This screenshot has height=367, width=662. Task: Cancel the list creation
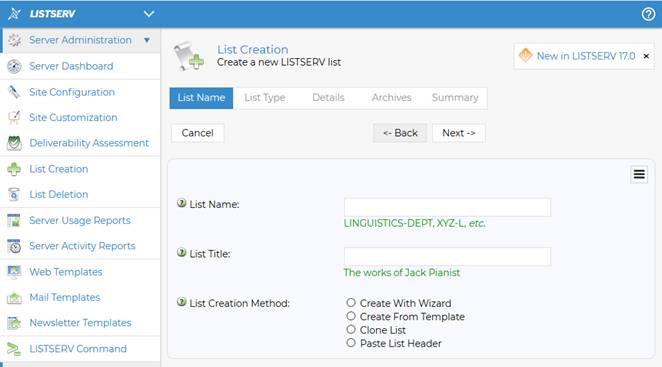click(x=198, y=133)
